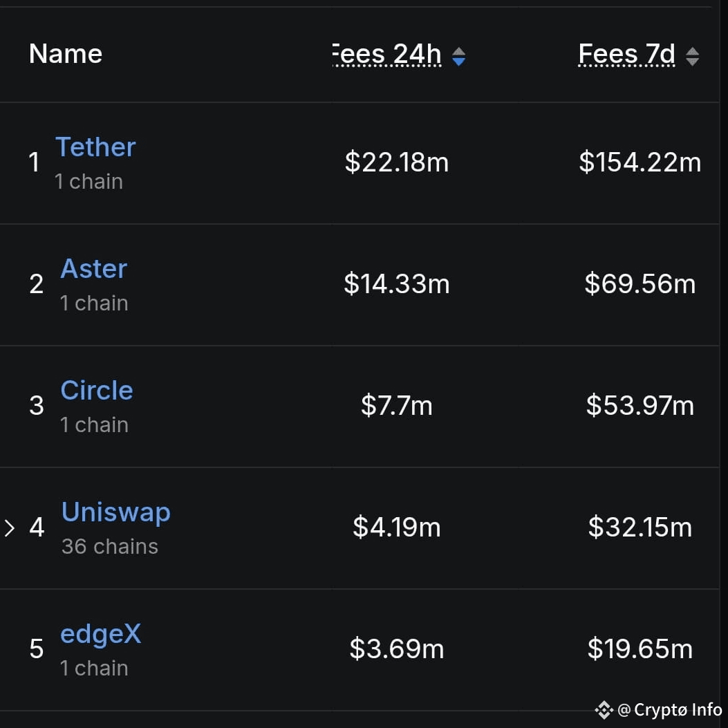
Task: Select Tether's $154.22m 7d fees cell
Action: point(640,162)
